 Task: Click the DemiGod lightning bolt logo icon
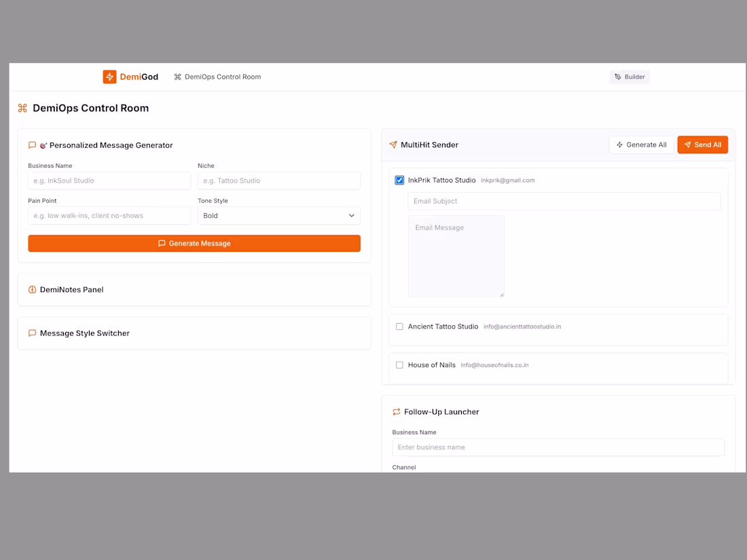point(109,77)
